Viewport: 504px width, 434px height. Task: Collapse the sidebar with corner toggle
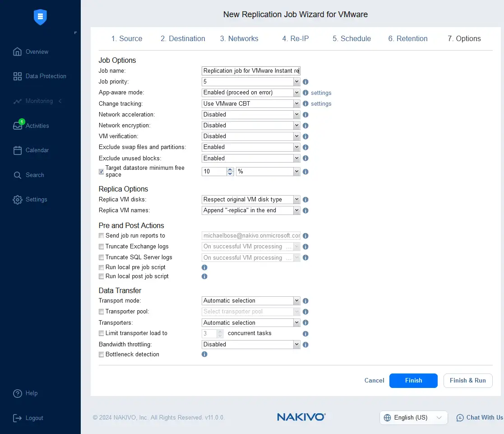(75, 33)
